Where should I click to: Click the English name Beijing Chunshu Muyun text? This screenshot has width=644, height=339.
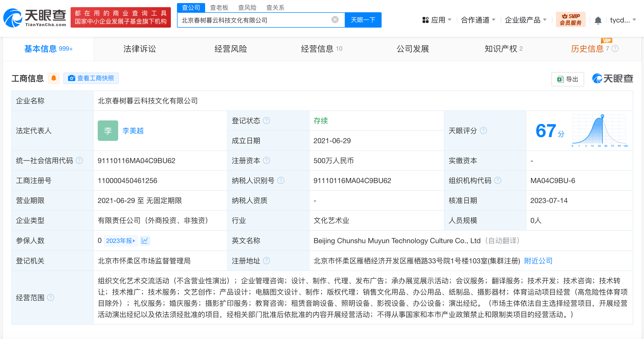[x=397, y=241]
